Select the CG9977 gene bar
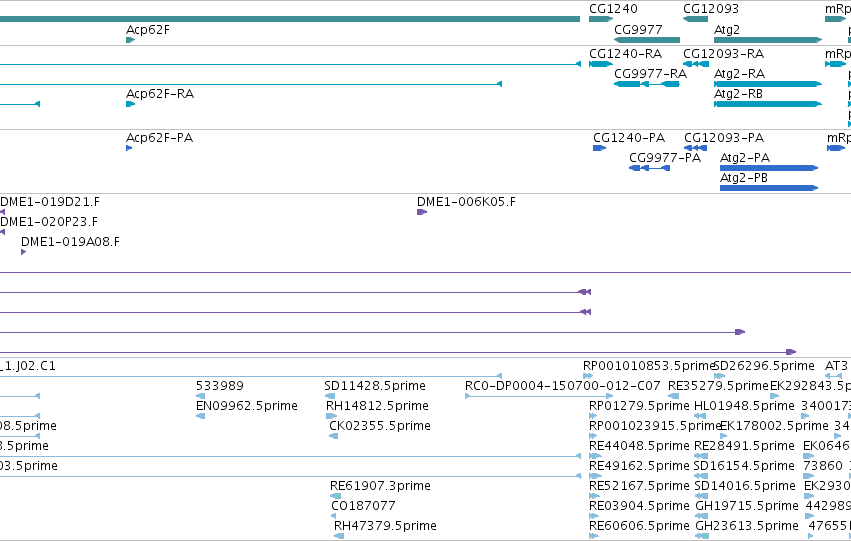The height and width of the screenshot is (541, 851). [x=647, y=40]
